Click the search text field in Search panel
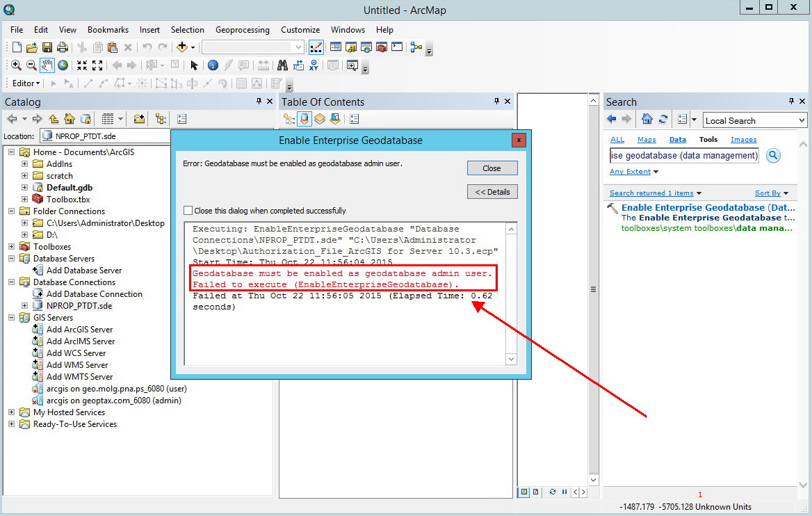 [x=684, y=155]
